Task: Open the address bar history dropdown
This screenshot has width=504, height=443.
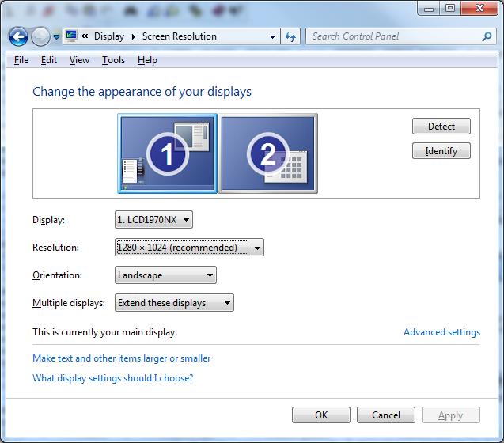Action: pos(272,37)
